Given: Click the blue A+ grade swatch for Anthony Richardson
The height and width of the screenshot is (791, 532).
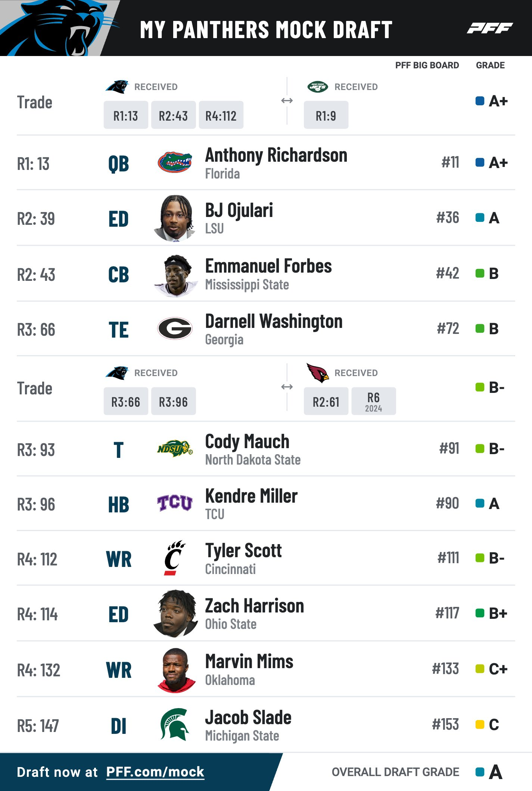Looking at the screenshot, I should click(x=480, y=162).
